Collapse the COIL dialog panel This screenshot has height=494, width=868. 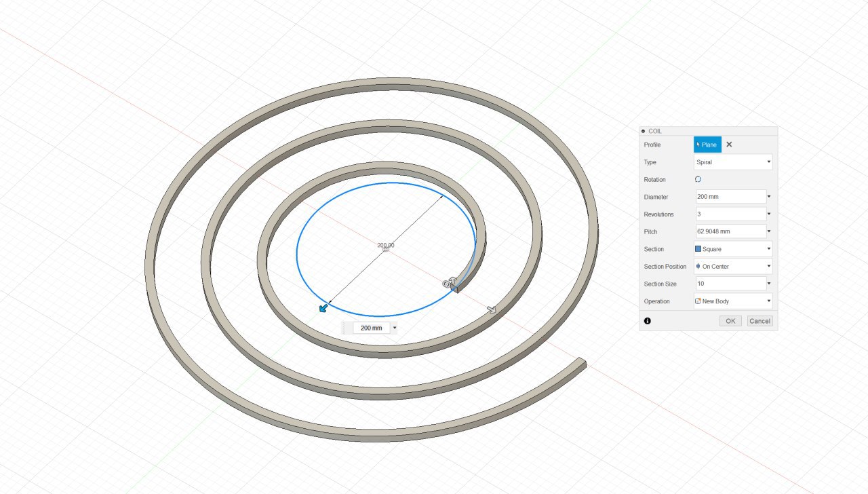643,131
